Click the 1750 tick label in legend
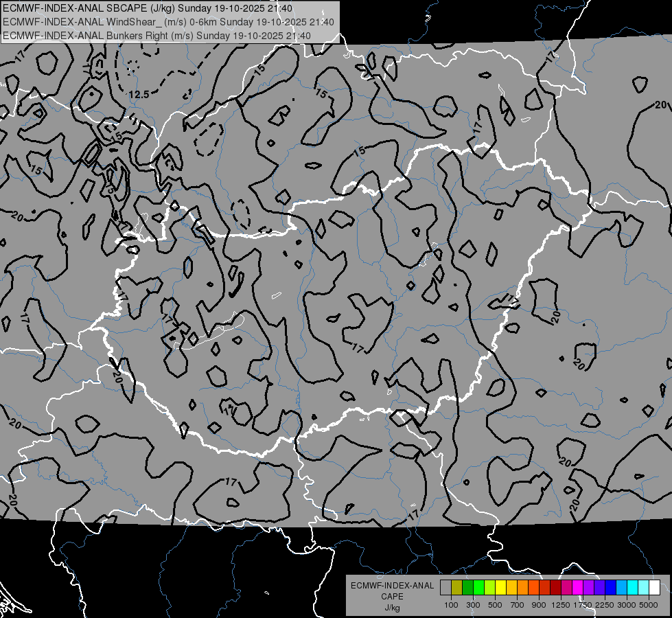 point(583,605)
